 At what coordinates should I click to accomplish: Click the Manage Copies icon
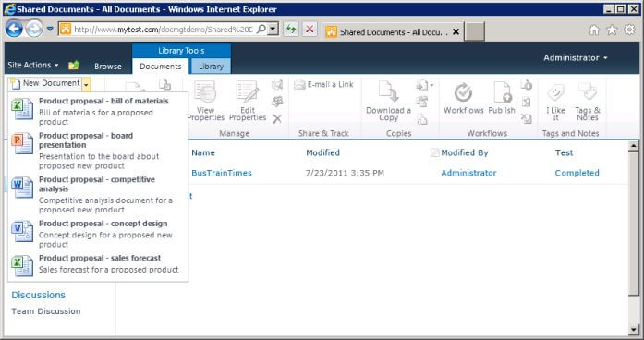pyautogui.click(x=422, y=102)
